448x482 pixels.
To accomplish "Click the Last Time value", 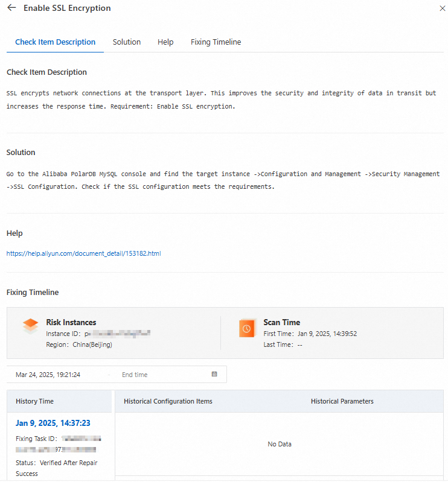I will 299,344.
